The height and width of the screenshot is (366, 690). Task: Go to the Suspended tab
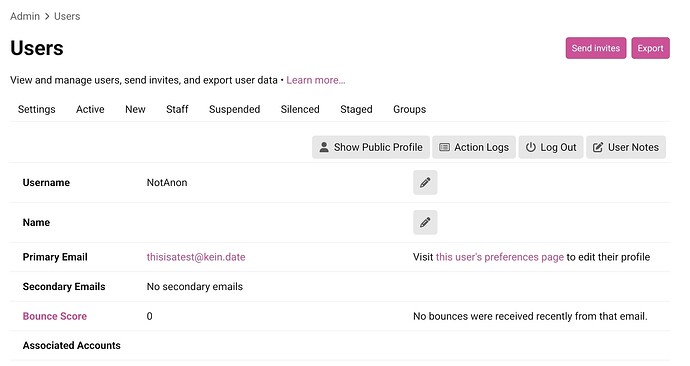point(235,109)
